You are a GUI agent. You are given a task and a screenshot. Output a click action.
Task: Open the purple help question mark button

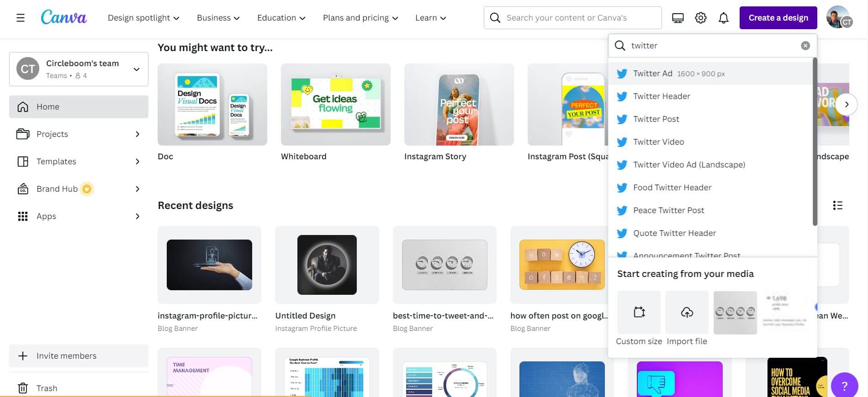point(845,386)
